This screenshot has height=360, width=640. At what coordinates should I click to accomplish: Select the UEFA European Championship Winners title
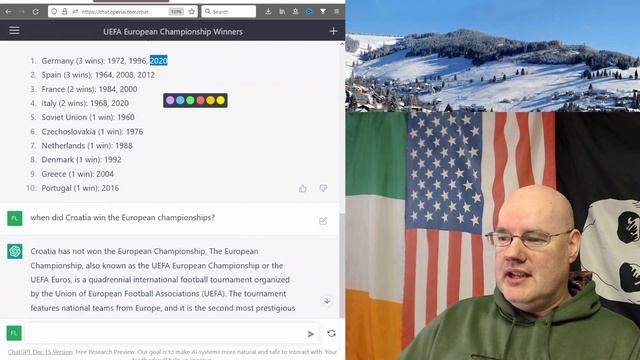pyautogui.click(x=173, y=31)
